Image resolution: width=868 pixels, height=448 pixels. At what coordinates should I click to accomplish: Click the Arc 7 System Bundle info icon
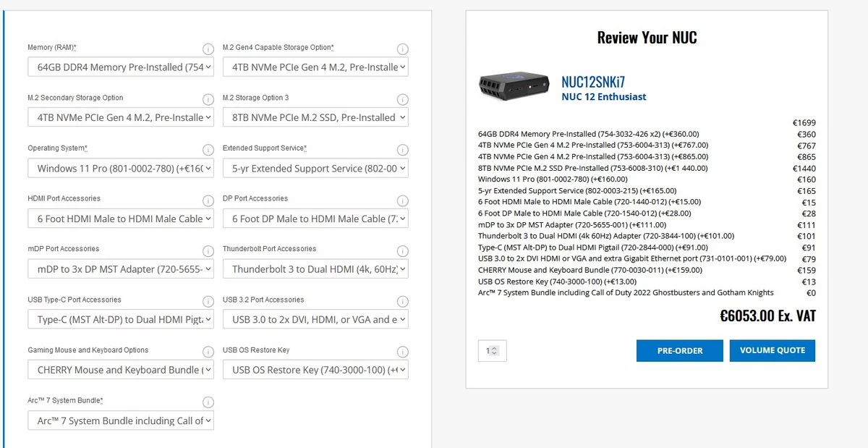pos(208,402)
